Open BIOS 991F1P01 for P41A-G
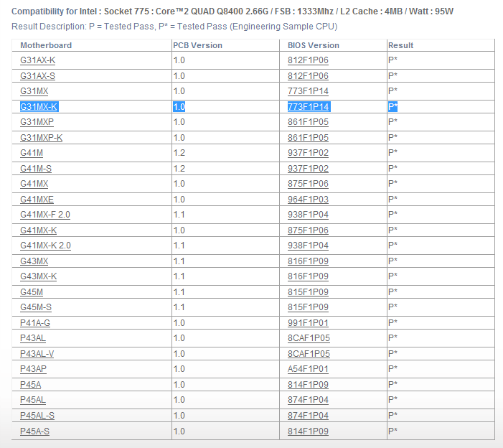Viewport: 503px width, 448px height. (308, 322)
